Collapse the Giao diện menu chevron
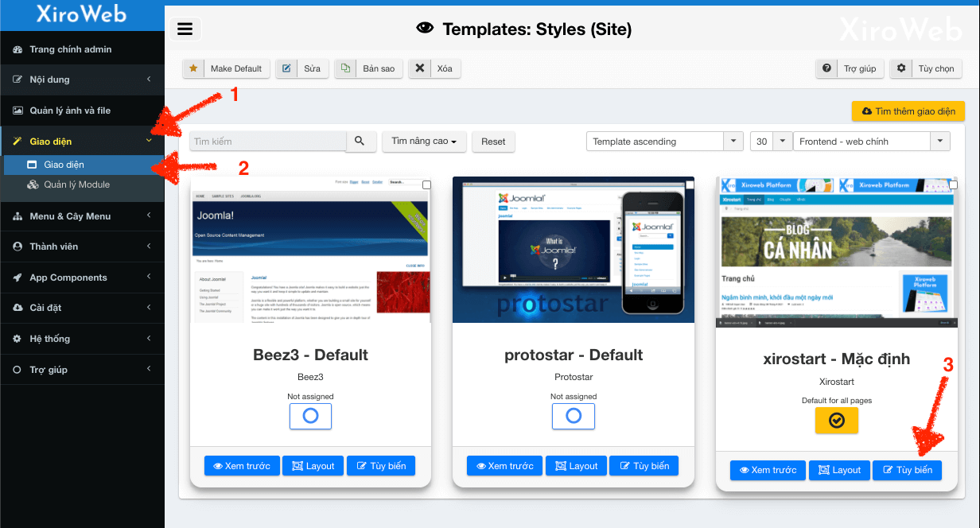Viewport: 980px width, 528px height. [149, 142]
